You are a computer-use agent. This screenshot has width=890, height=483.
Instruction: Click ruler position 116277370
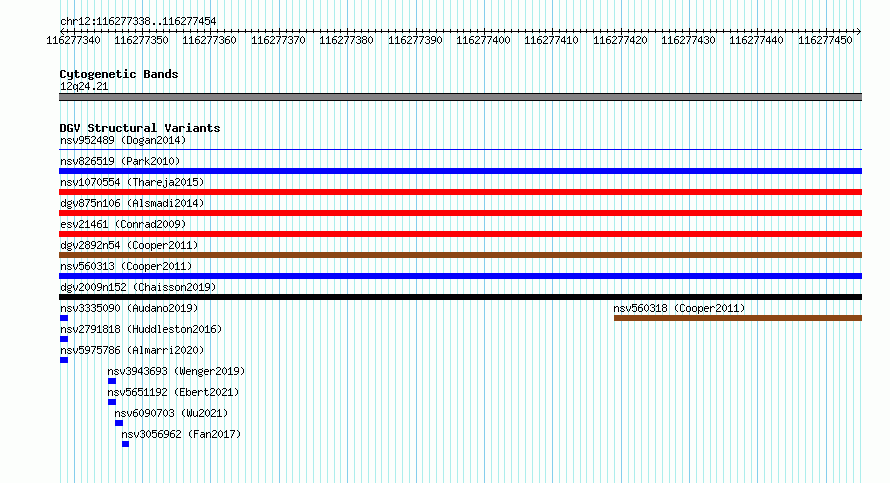click(278, 40)
